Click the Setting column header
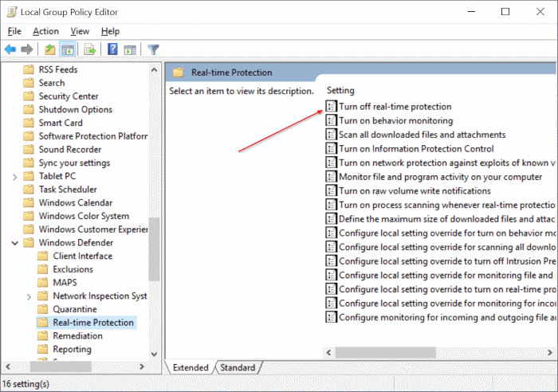The height and width of the screenshot is (392, 558). coord(340,91)
